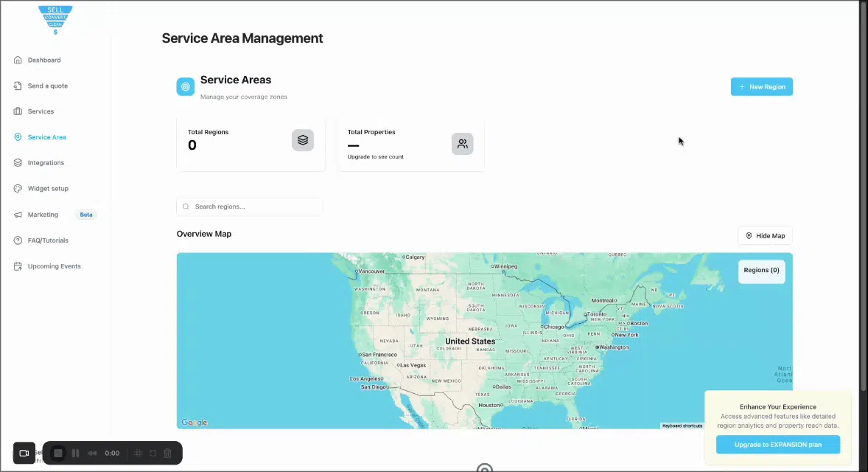Restart the recording with circular arrow icon
The image size is (868, 472).
(x=153, y=453)
